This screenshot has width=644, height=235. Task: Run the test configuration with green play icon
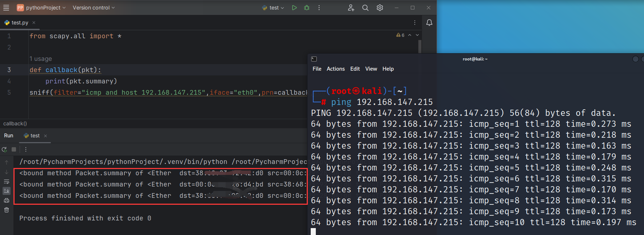[x=294, y=8]
